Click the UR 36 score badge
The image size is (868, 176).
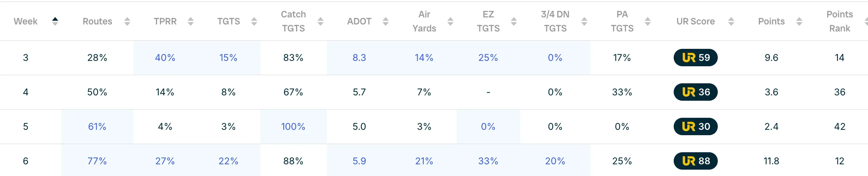point(695,92)
